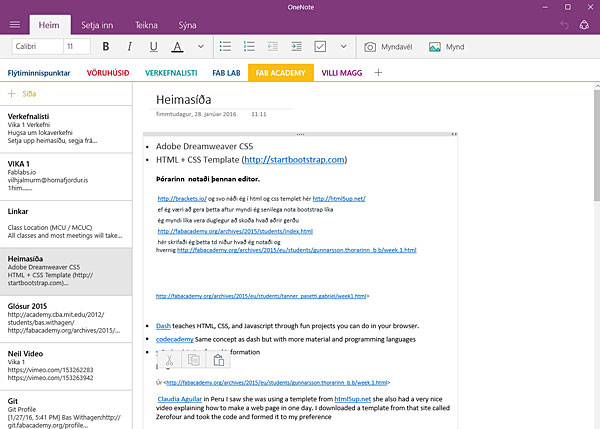Toggle underline formatting
600x429 pixels.
tap(153, 47)
